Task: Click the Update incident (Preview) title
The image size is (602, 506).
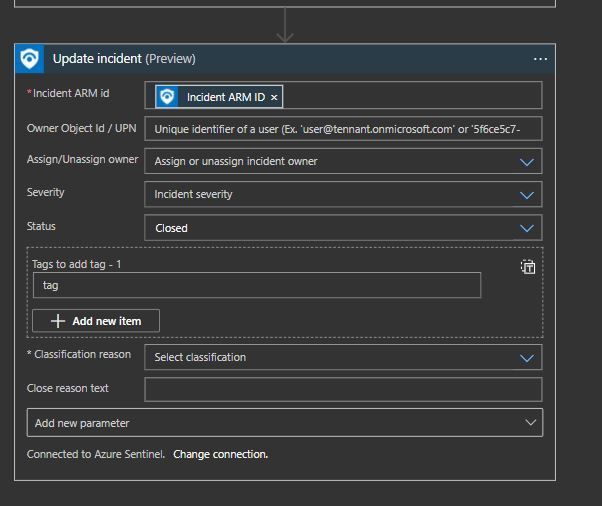Action: point(124,59)
